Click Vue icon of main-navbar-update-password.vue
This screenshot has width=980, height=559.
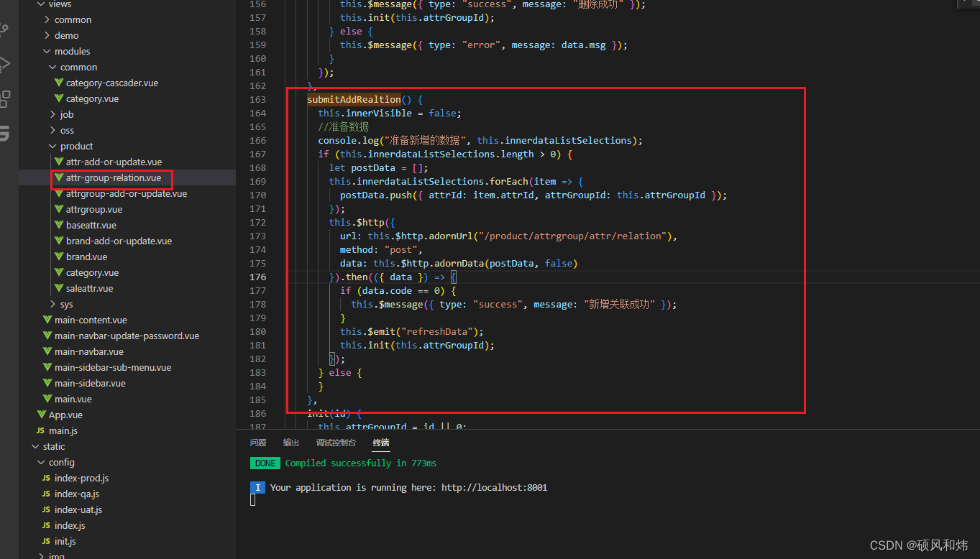point(47,336)
